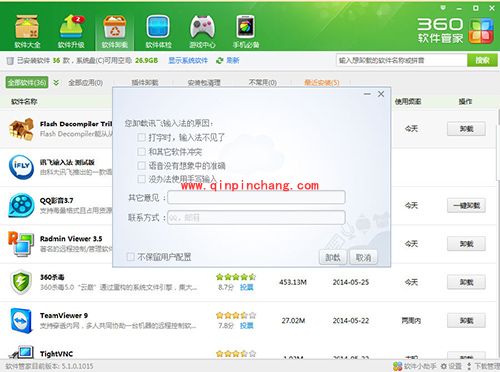Select 全部软件(36) tab
This screenshot has height=372, width=500.
point(27,82)
